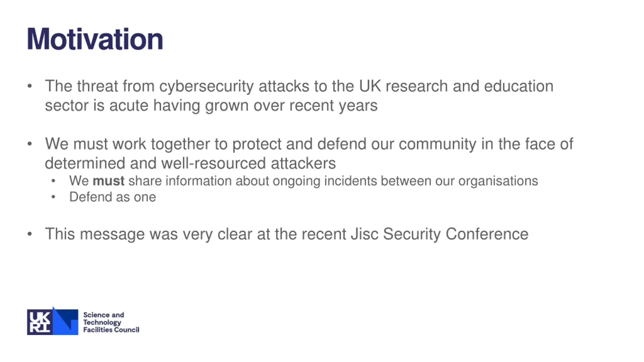Click the bullet before 'The threat from cybersecurity'
Image resolution: width=644 pixels, height=362 pixels.
[x=30, y=86]
